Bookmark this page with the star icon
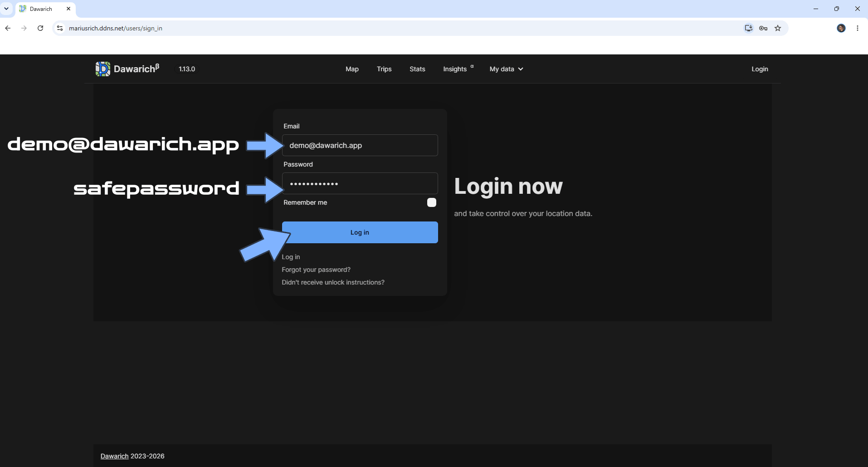868x467 pixels. (778, 28)
